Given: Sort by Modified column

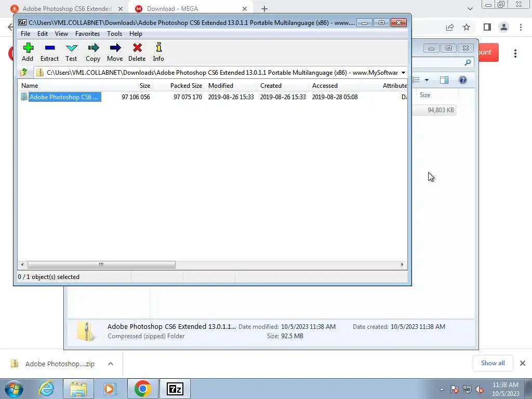Looking at the screenshot, I should tap(231, 86).
